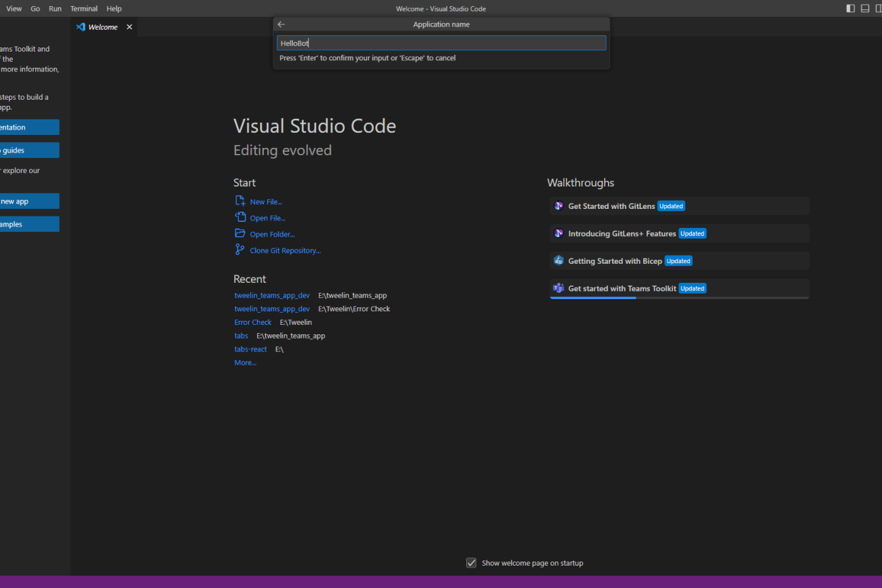This screenshot has width=882, height=588.
Task: Open the More... recent projects link
Action: pyautogui.click(x=246, y=363)
